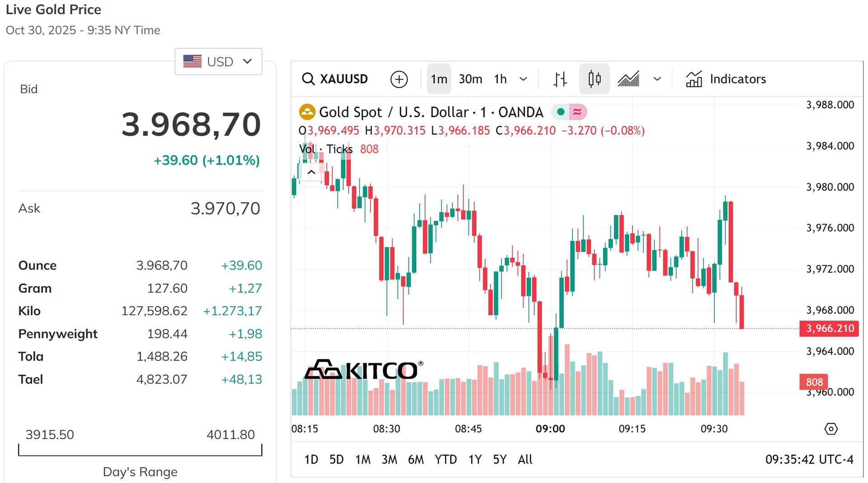Click the 09:35:42 UTC-4 timezone label
The image size is (868, 483).
(x=809, y=459)
